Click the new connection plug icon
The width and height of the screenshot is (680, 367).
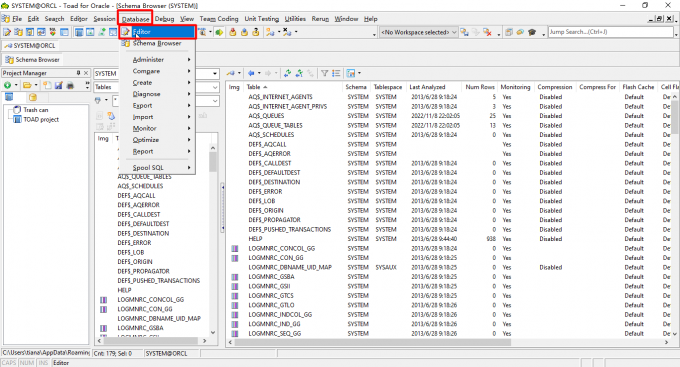pyautogui.click(x=270, y=32)
